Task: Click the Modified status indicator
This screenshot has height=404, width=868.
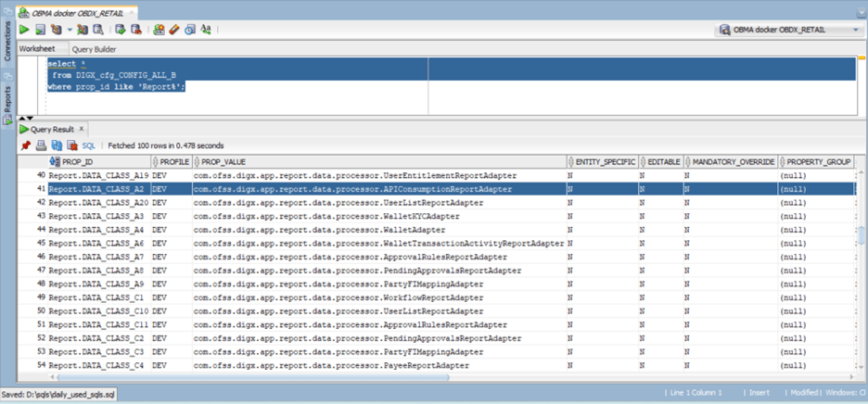Action: pyautogui.click(x=804, y=392)
